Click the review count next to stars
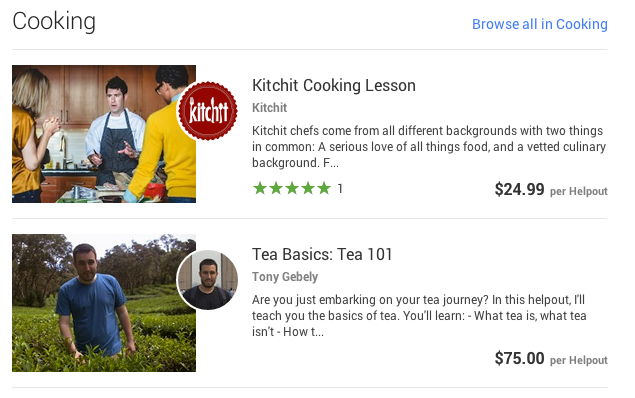635x398 pixels. (x=340, y=189)
